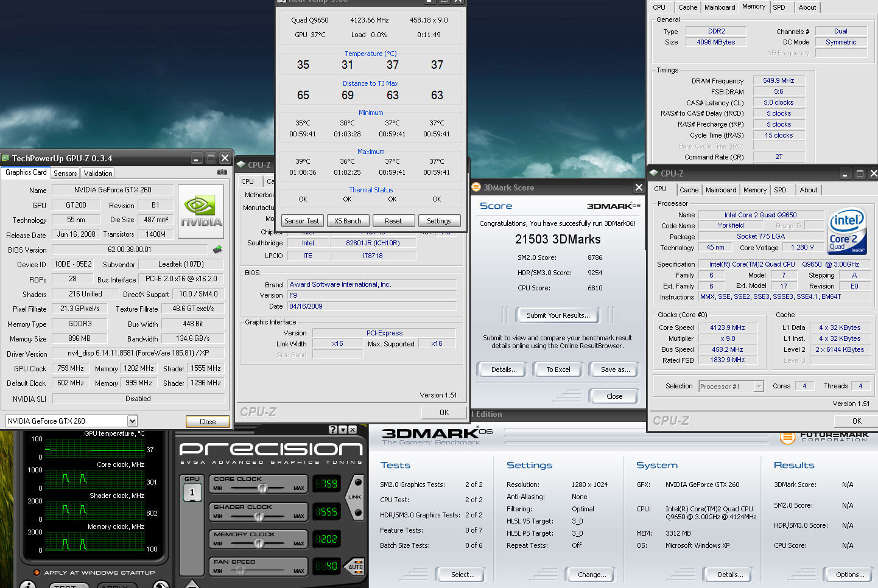Click Submit Your Results button
Screen dimensions: 878x588
[x=558, y=315]
